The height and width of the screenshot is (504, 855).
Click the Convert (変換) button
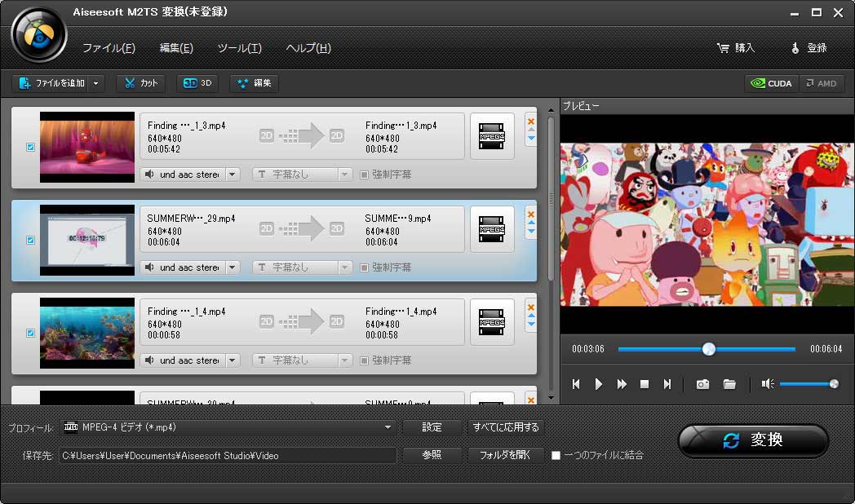coord(753,440)
